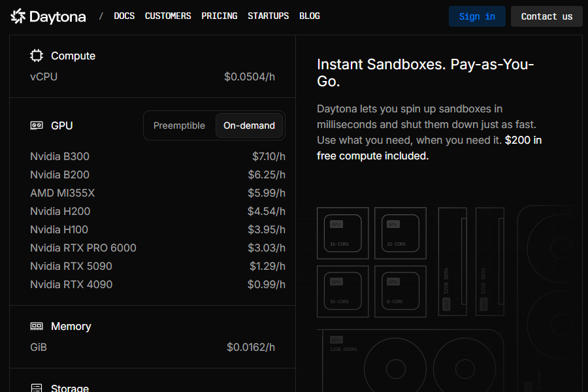
Task: Click the Memory section heading
Action: [71, 327]
